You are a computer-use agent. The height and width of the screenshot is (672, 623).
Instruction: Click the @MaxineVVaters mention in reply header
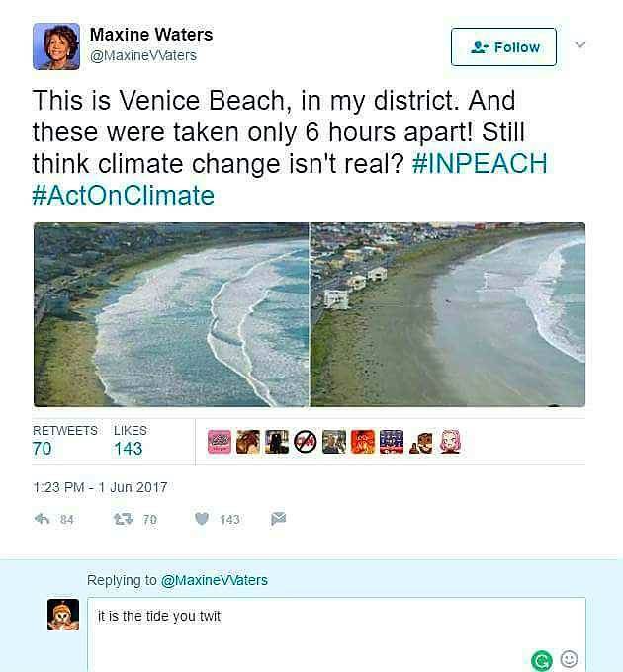(x=214, y=580)
